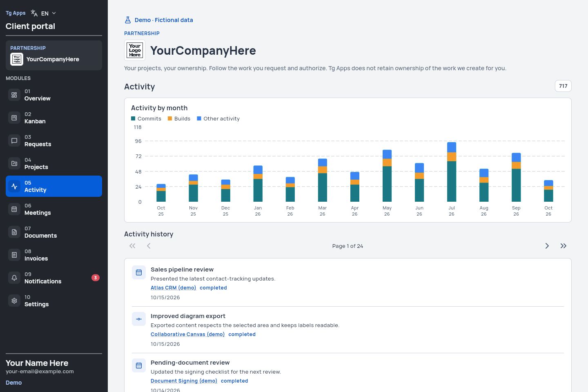588x392 pixels.
Task: Click the Projects folder icon
Action: (14, 163)
